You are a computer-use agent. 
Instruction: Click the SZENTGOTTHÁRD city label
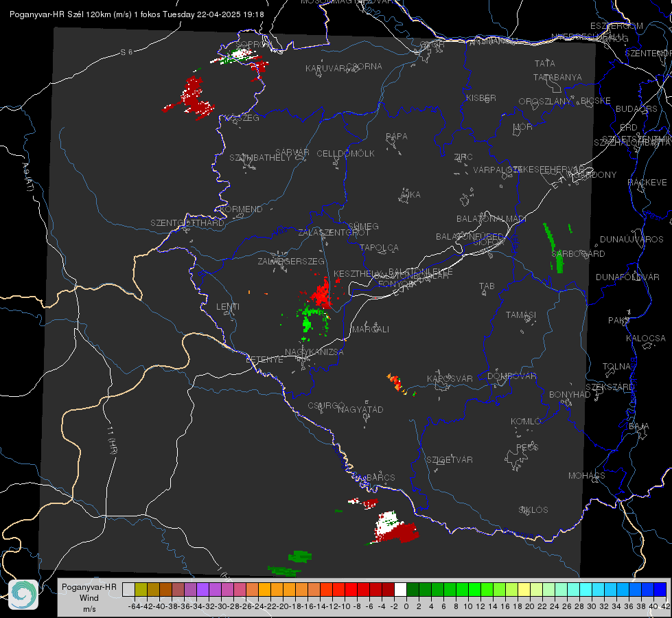point(187,223)
